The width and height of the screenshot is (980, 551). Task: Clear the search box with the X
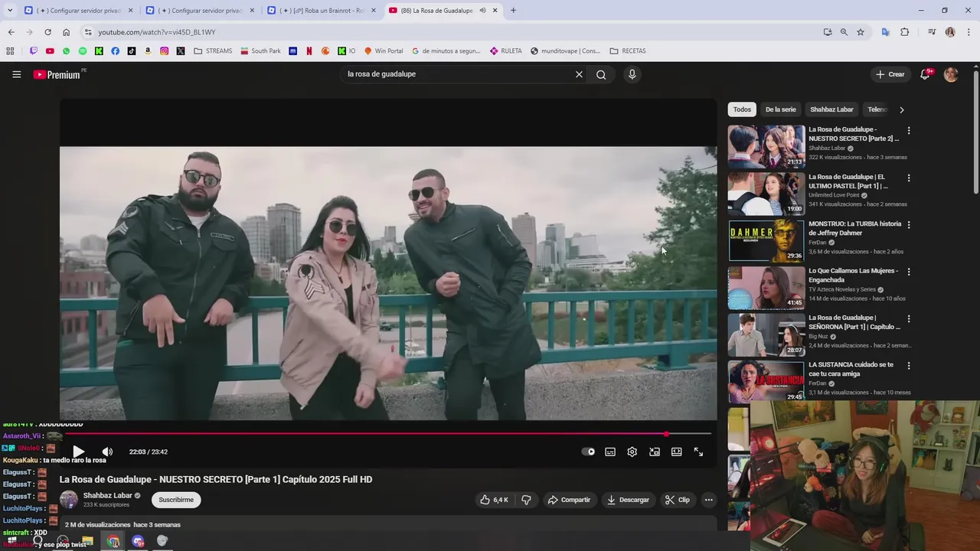pos(579,74)
